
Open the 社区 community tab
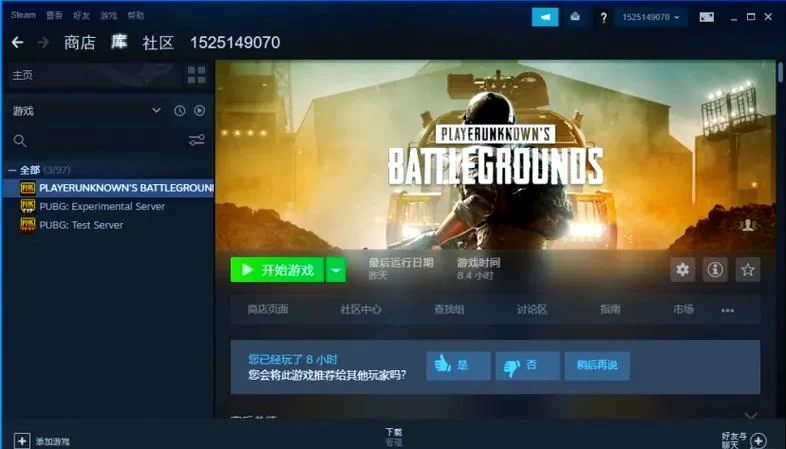158,43
